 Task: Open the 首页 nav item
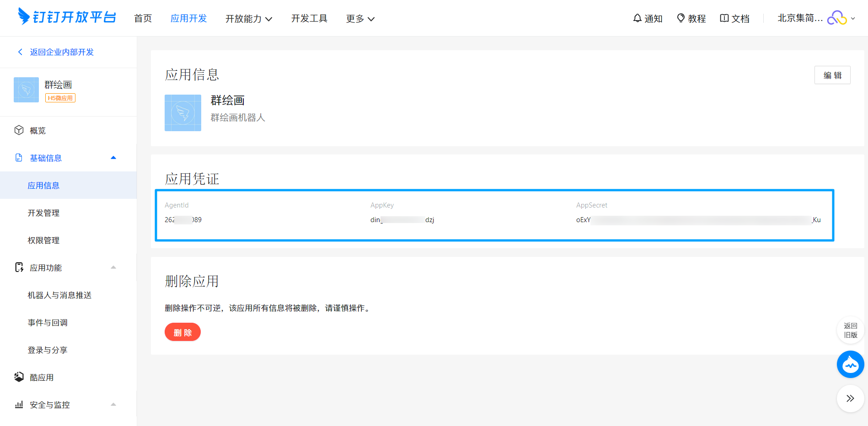pos(143,18)
